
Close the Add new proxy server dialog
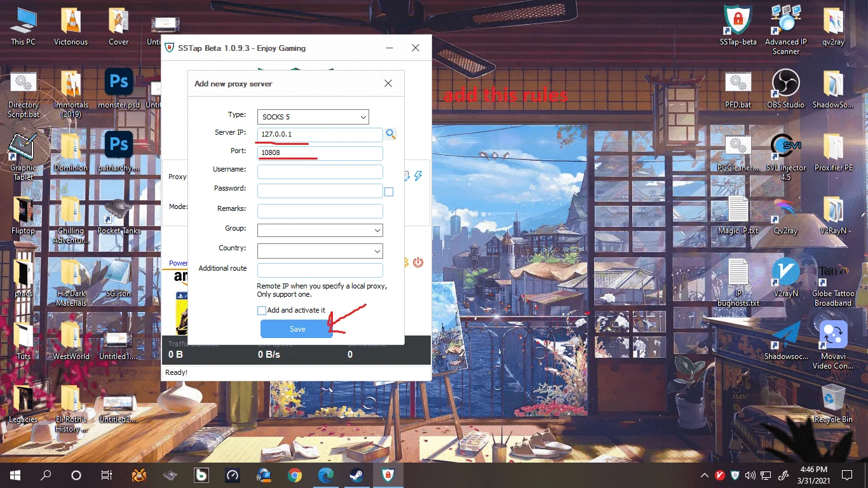[x=388, y=83]
